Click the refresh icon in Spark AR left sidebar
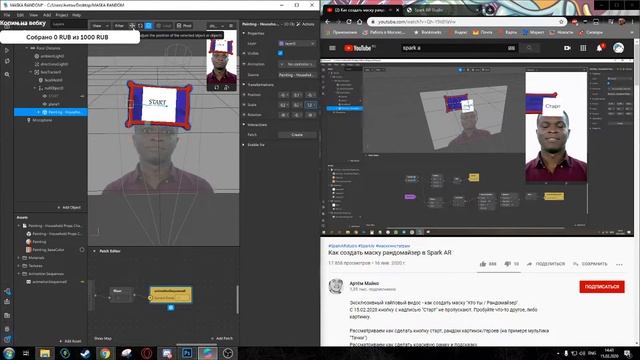The image size is (640, 360). 7,61
